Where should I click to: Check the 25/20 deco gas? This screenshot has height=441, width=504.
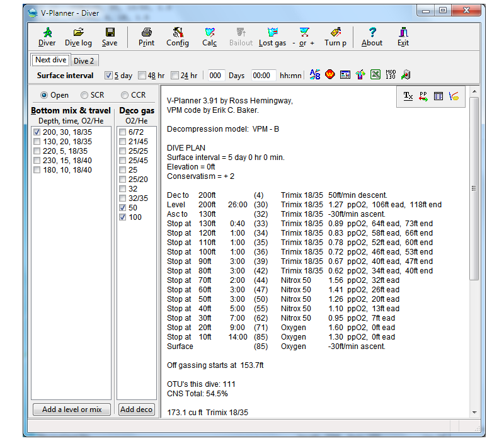pyautogui.click(x=122, y=180)
